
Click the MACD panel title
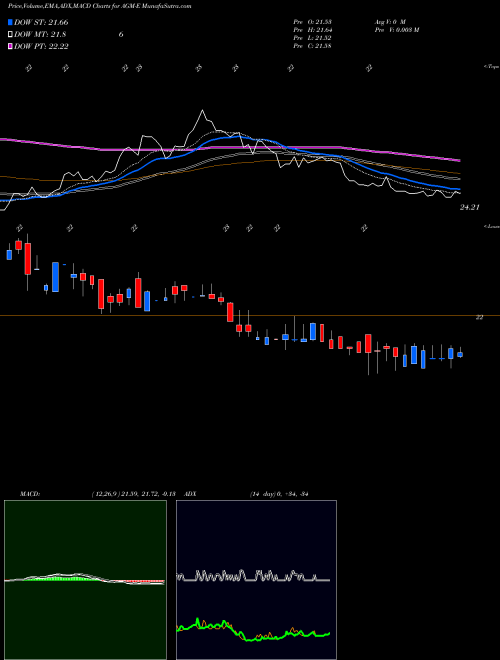tap(30, 494)
